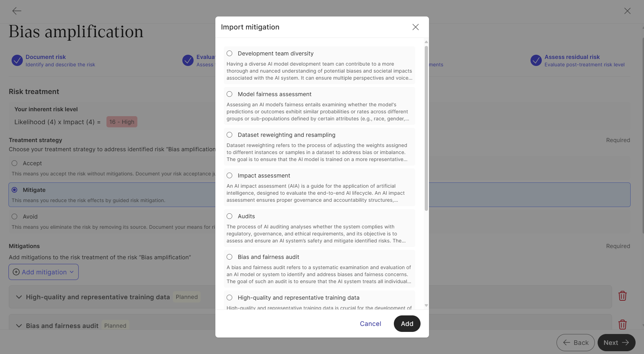Select the Audits mitigation radio button
The height and width of the screenshot is (354, 644).
click(x=229, y=216)
